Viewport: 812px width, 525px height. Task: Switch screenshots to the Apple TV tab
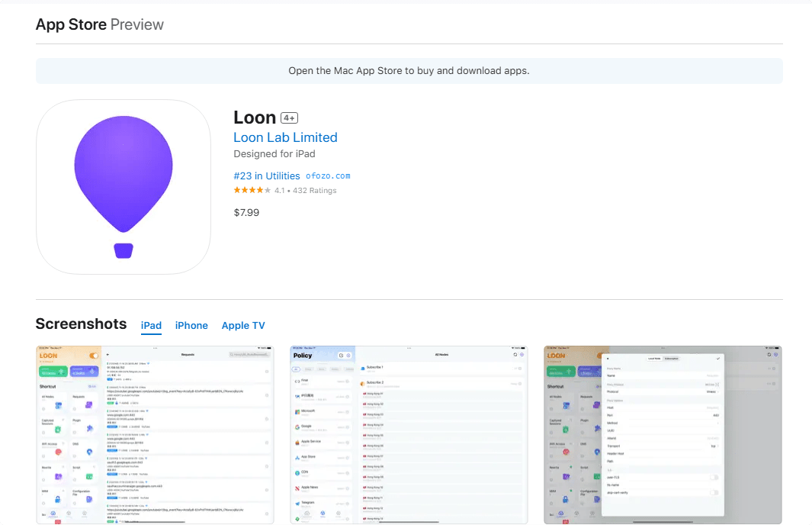[243, 325]
